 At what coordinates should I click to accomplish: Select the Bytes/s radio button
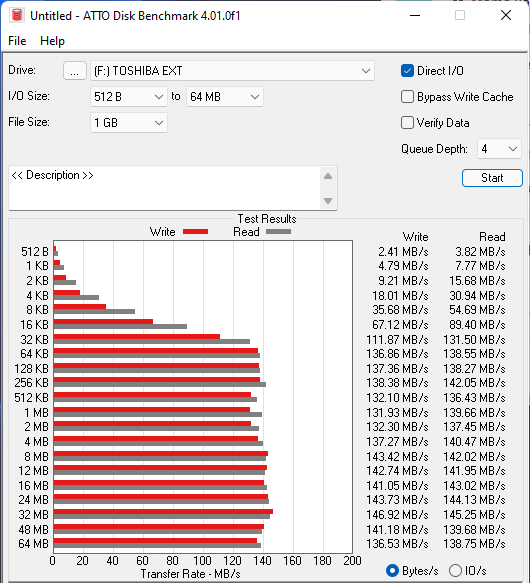coord(392,570)
